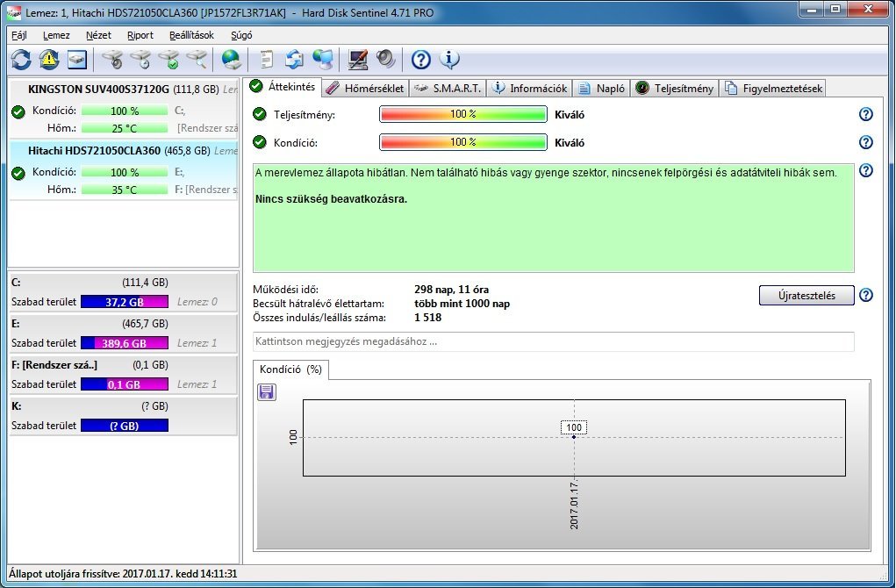Click the K: partition label
The image size is (896, 588).
click(x=16, y=406)
